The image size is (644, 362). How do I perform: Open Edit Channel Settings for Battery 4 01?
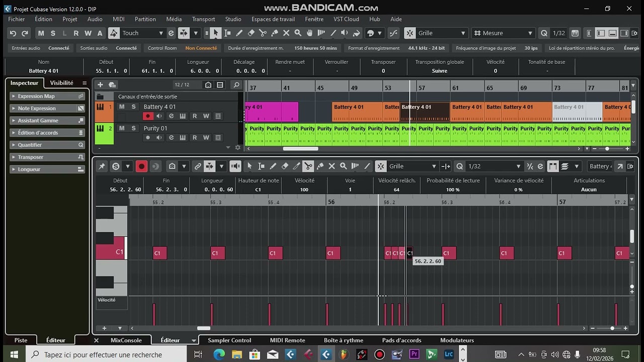point(171,116)
